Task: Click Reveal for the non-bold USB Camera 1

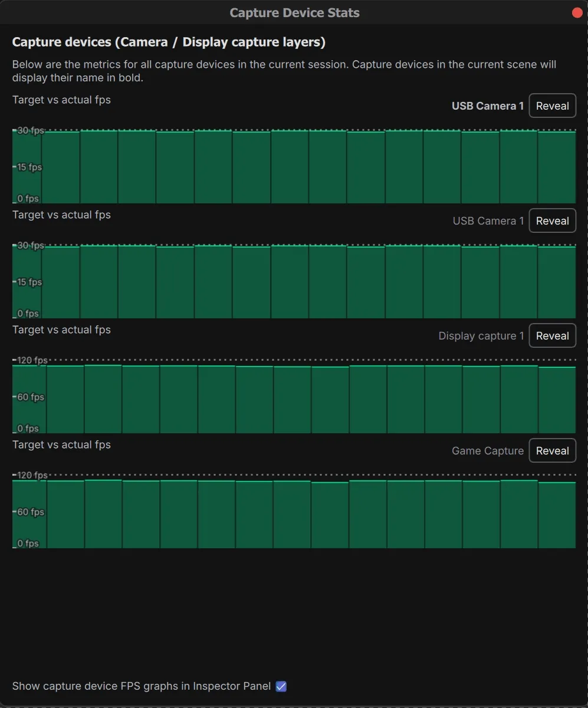Action: [552, 221]
